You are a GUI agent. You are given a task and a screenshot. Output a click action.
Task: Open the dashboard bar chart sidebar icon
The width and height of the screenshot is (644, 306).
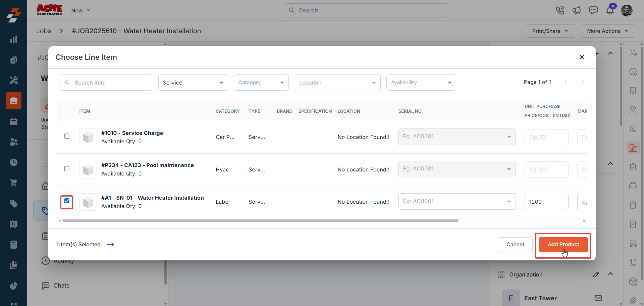(13, 39)
